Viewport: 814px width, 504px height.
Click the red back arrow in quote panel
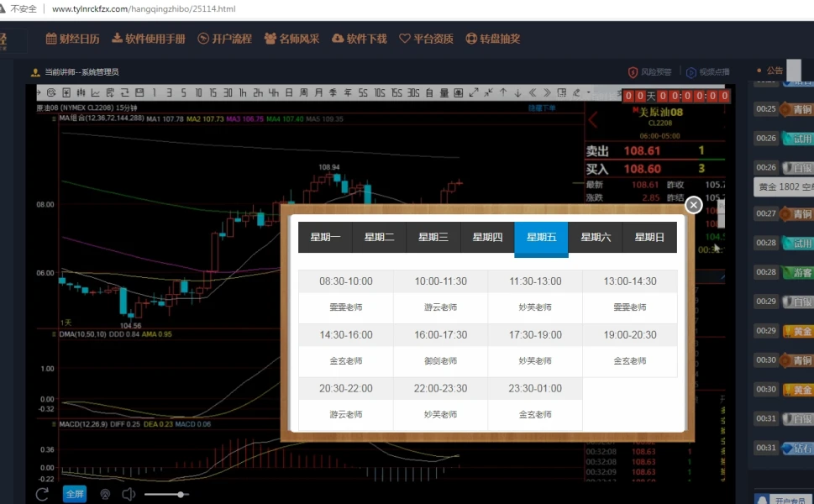tap(593, 119)
